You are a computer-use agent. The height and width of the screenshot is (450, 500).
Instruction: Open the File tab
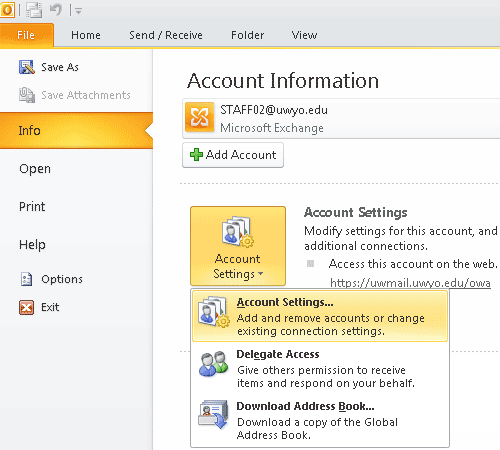[26, 35]
